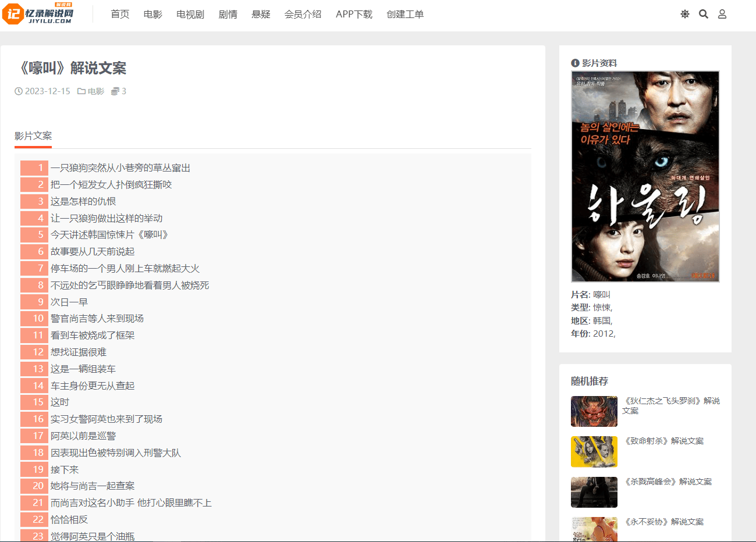Image resolution: width=756 pixels, height=542 pixels.
Task: Click line 15 这时
Action: tap(60, 402)
